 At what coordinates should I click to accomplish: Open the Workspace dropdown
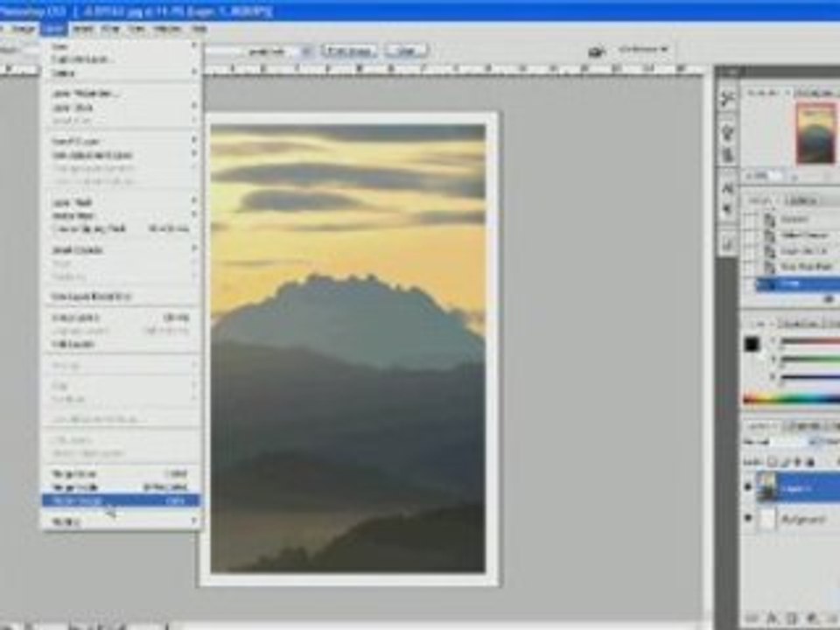tap(644, 49)
